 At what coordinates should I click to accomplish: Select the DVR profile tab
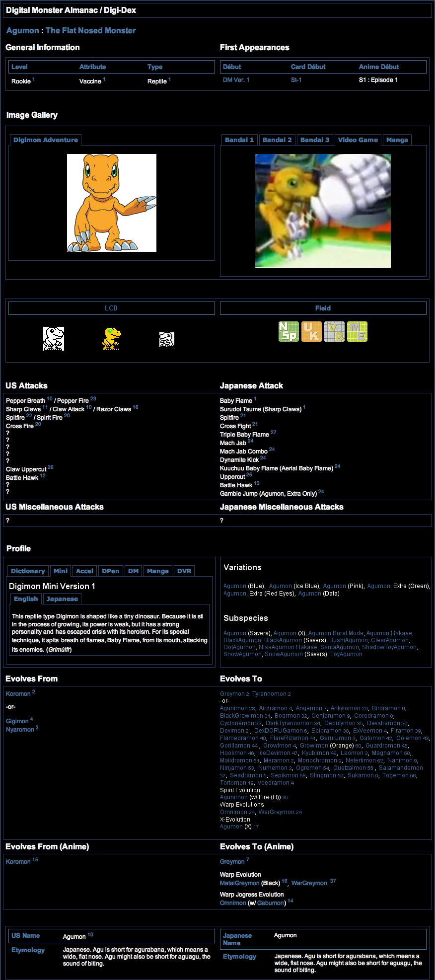click(184, 571)
